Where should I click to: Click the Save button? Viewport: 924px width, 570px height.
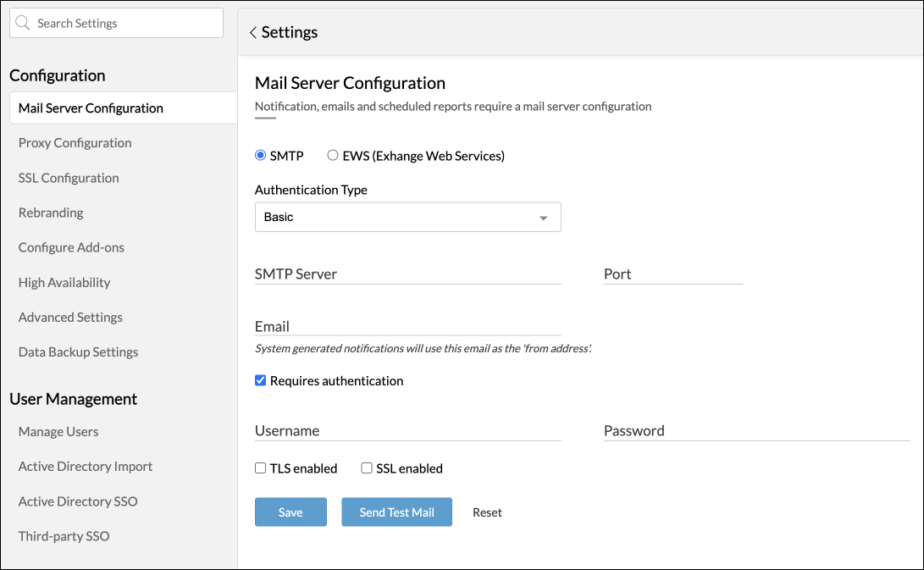(x=290, y=512)
